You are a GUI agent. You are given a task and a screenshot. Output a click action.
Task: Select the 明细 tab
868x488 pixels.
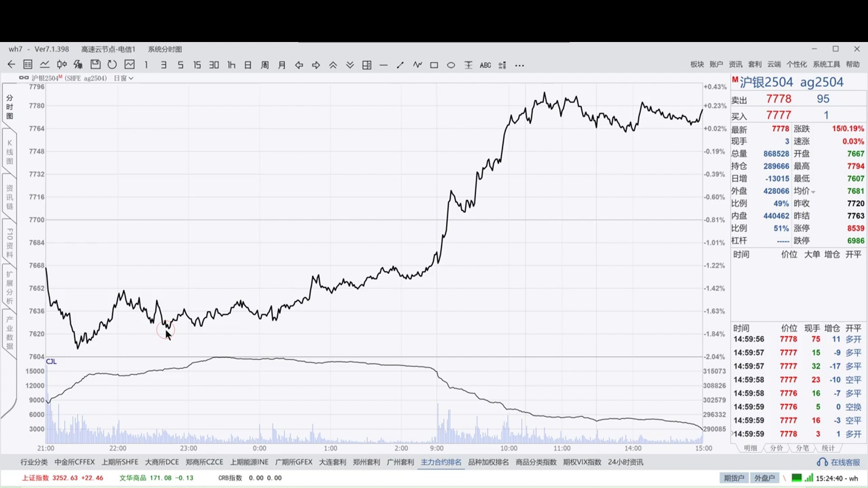point(750,448)
